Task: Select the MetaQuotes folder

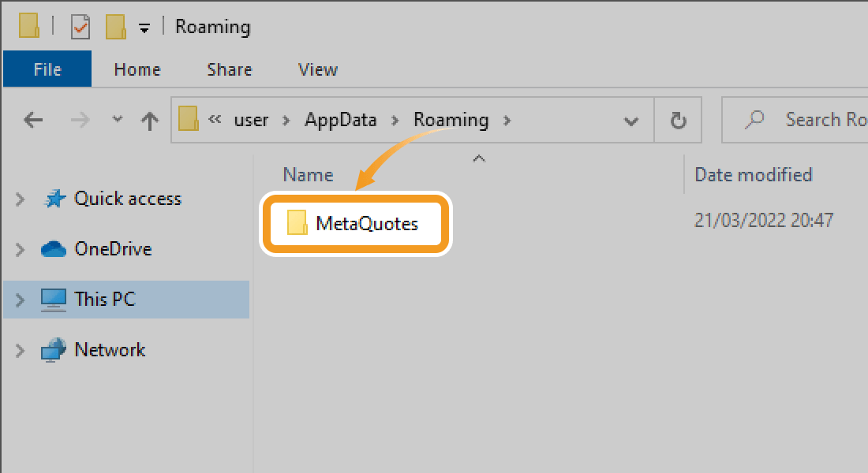Action: click(x=366, y=224)
